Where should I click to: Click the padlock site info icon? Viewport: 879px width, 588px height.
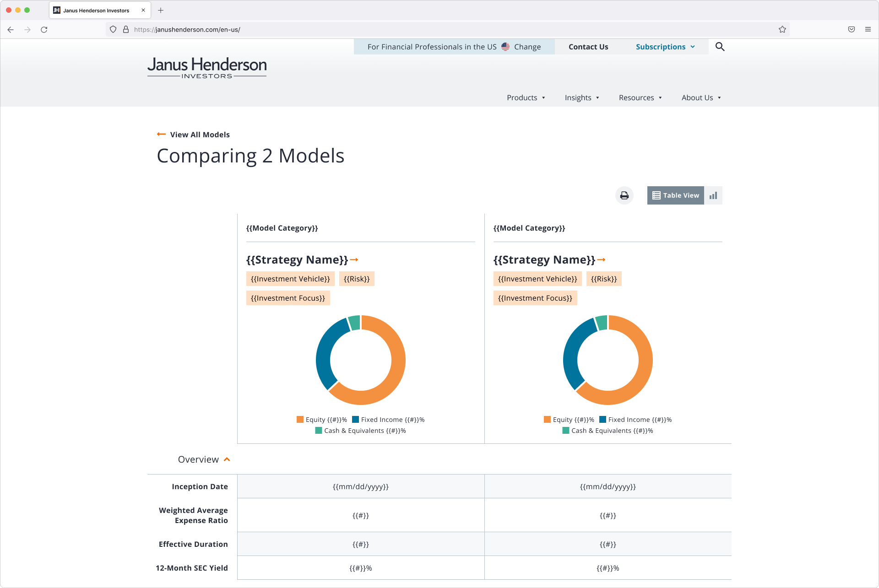point(126,29)
